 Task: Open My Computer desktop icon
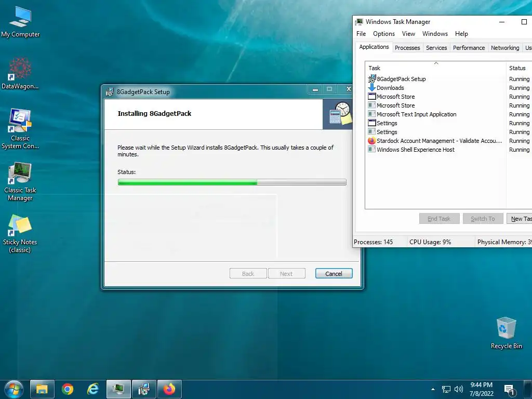(20, 22)
